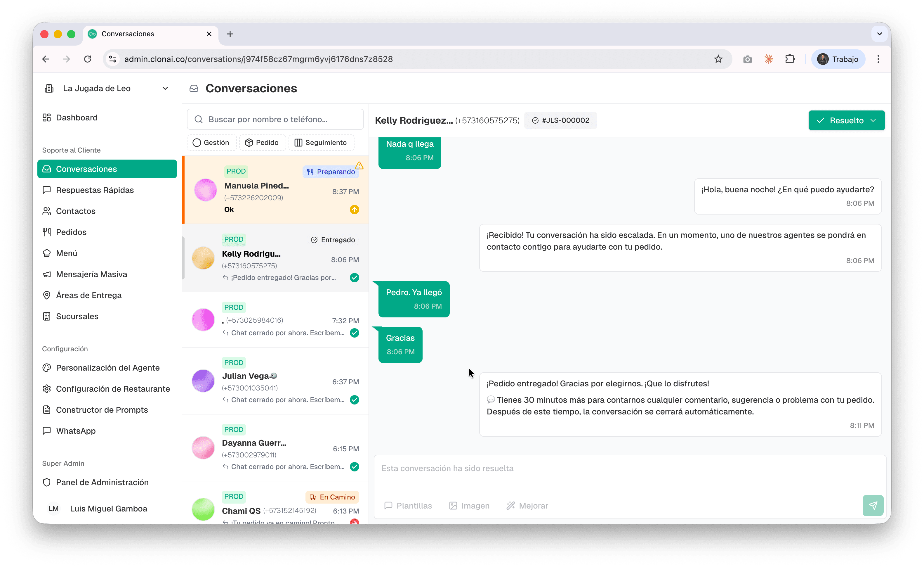Screen dimensions: 924x567
Task: Open conversation with +573025984016
Action: [275, 320]
